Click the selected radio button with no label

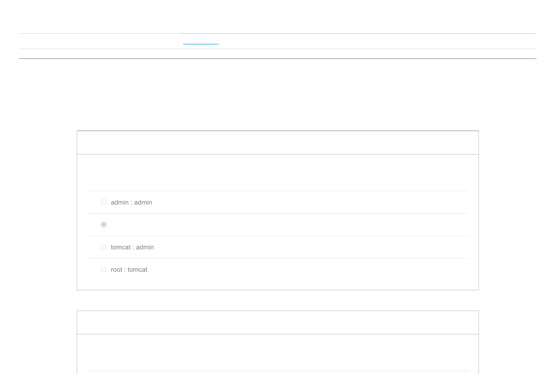coord(103,224)
